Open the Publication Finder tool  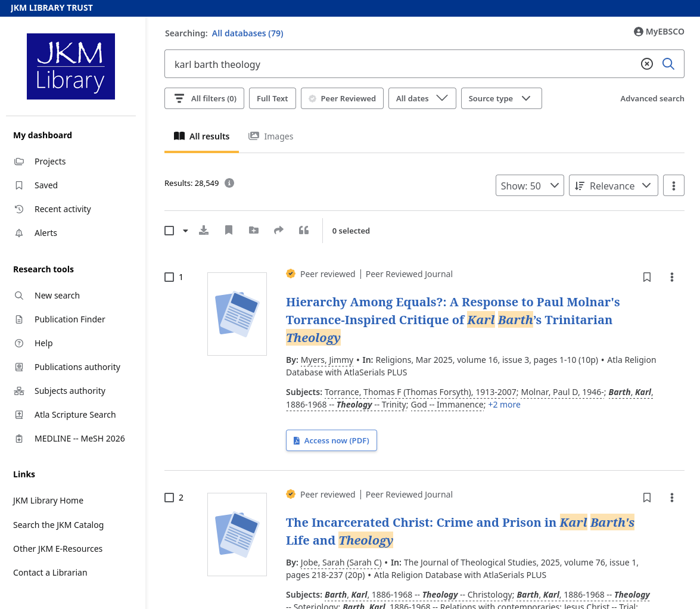point(70,319)
